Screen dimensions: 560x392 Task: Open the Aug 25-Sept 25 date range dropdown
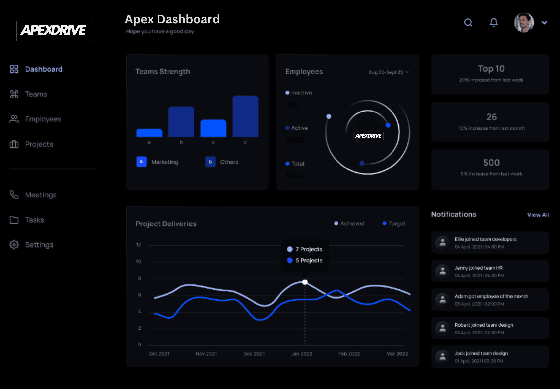point(389,72)
